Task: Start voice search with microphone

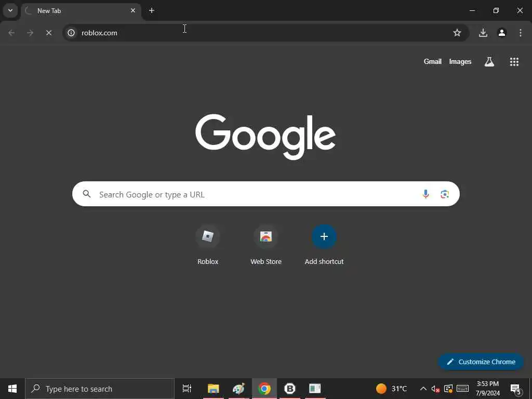Action: (425, 194)
